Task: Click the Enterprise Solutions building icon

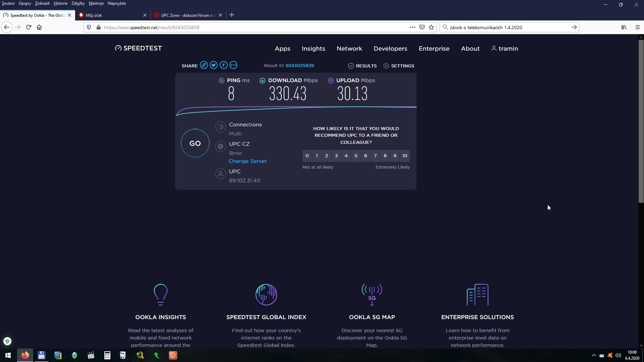Action: [x=477, y=294]
